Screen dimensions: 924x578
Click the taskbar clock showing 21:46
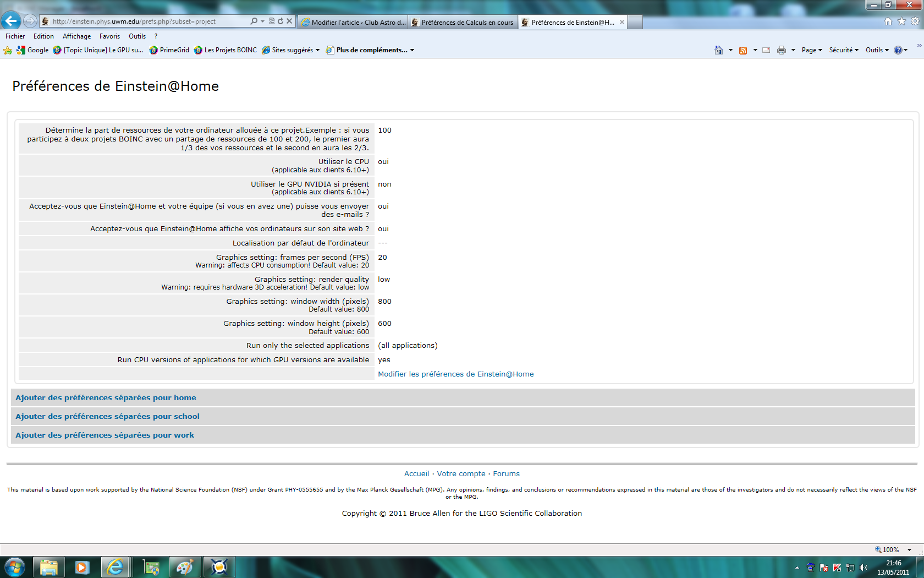(893, 568)
